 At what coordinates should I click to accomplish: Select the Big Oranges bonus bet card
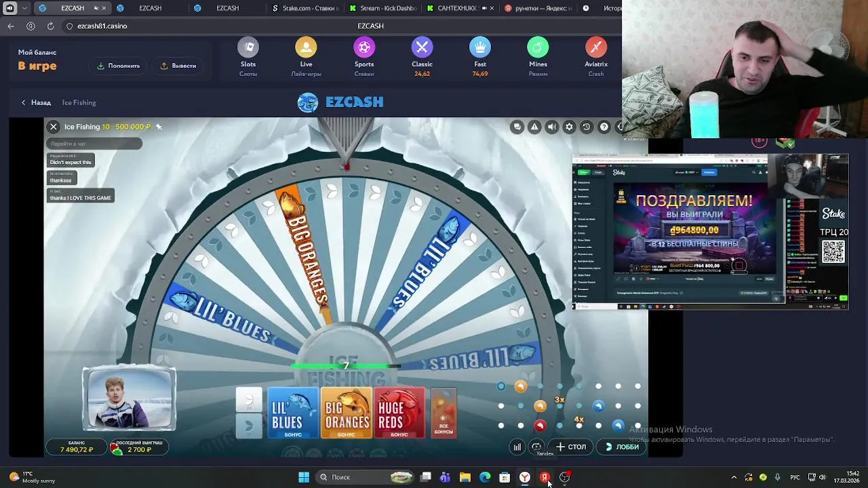[346, 413]
